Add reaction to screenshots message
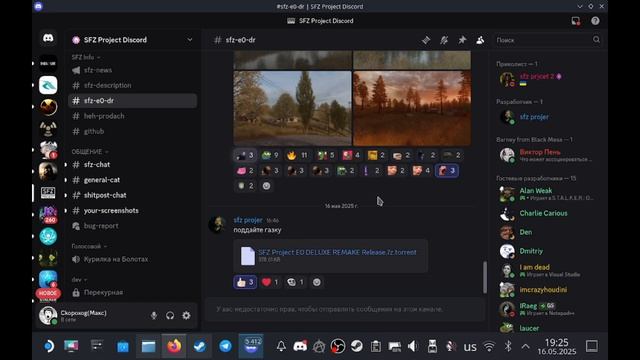 coord(266,186)
